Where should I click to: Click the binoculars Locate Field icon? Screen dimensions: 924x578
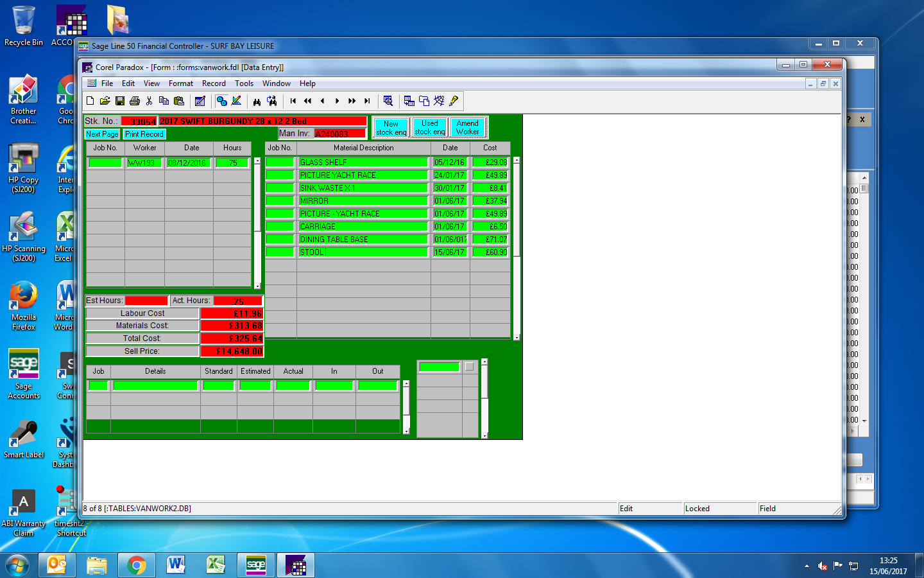(x=257, y=101)
